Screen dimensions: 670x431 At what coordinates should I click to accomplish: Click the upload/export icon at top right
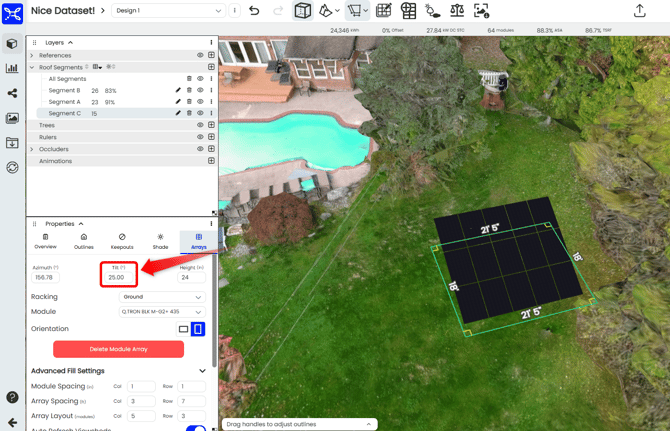[639, 11]
